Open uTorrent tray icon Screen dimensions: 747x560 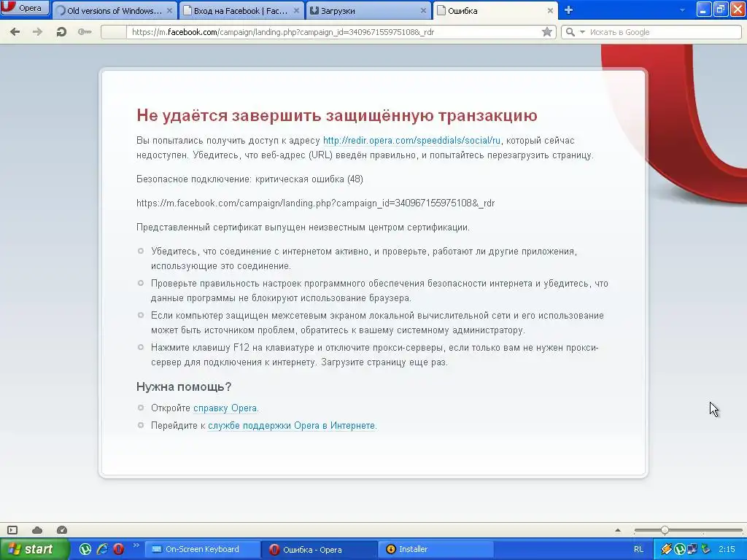(679, 549)
